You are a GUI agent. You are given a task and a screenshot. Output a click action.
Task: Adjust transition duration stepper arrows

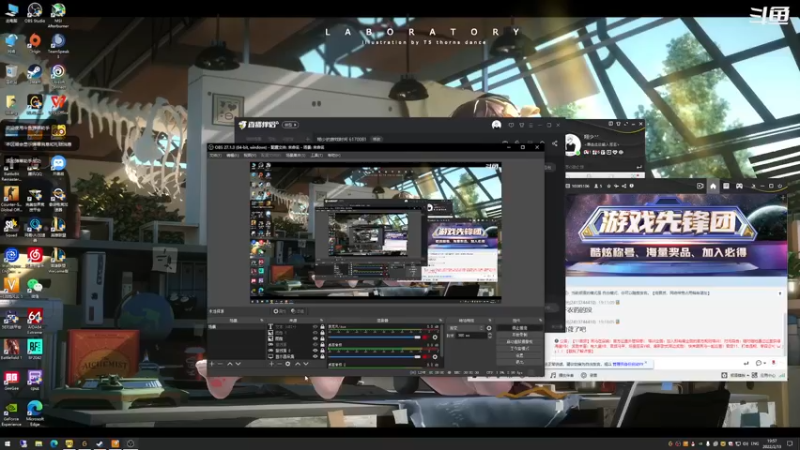(490, 336)
